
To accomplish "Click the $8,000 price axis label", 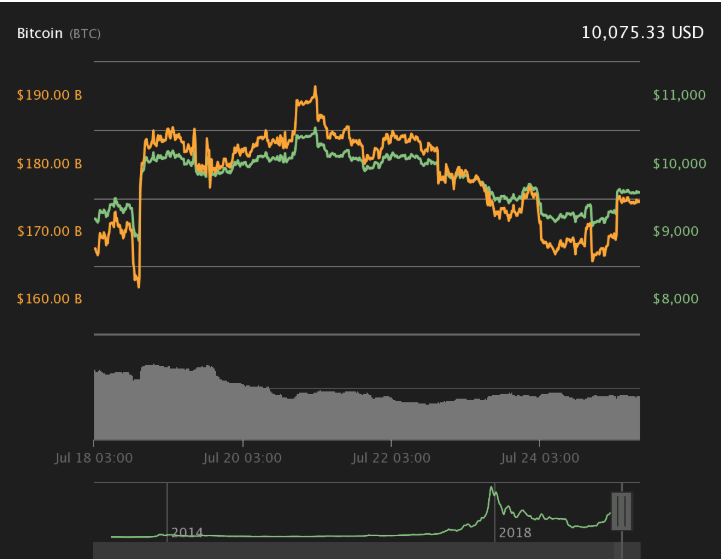I will click(x=679, y=299).
